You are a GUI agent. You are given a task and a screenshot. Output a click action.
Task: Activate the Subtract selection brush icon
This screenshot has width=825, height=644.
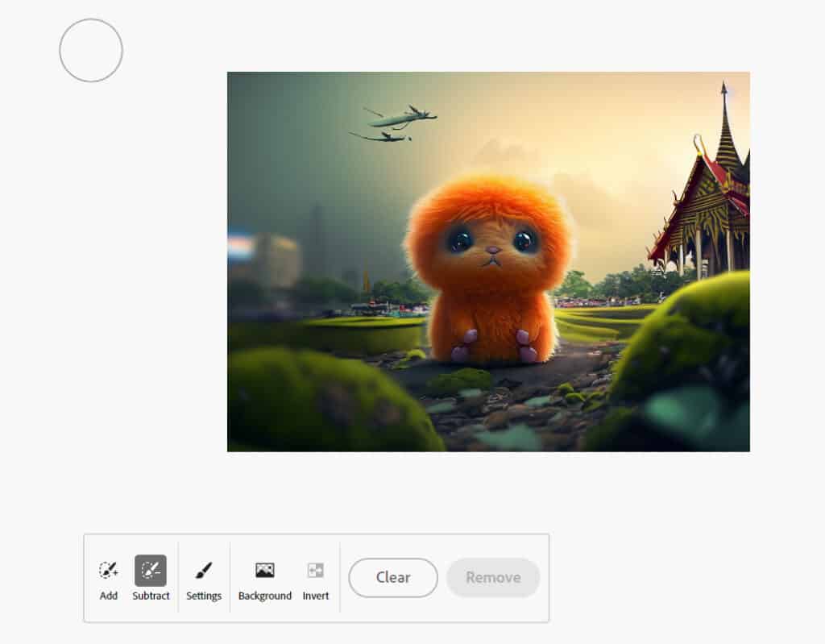point(151,570)
